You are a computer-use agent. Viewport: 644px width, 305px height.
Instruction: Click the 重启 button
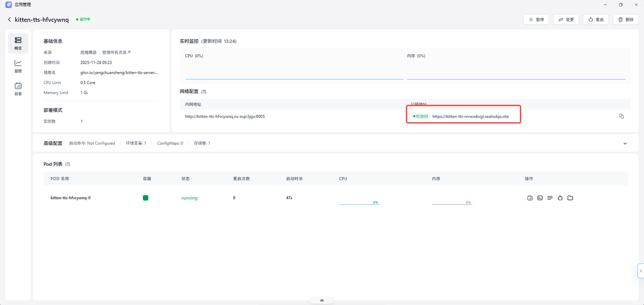click(x=596, y=20)
